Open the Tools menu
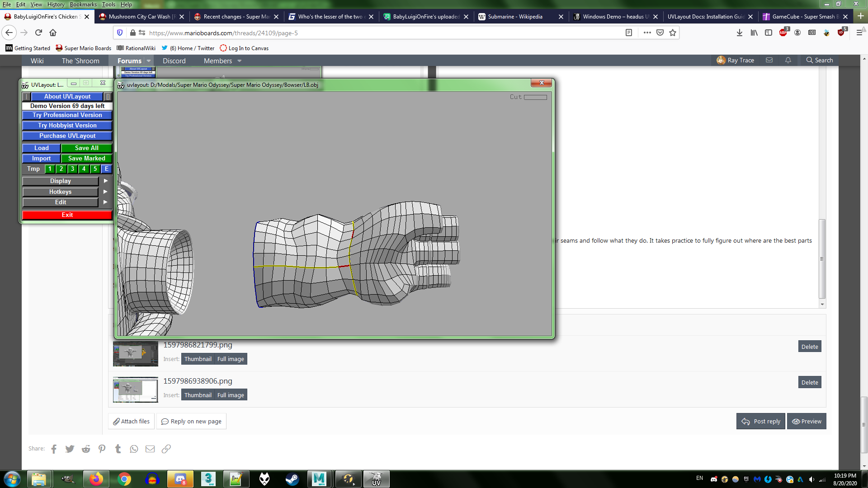 click(x=108, y=4)
